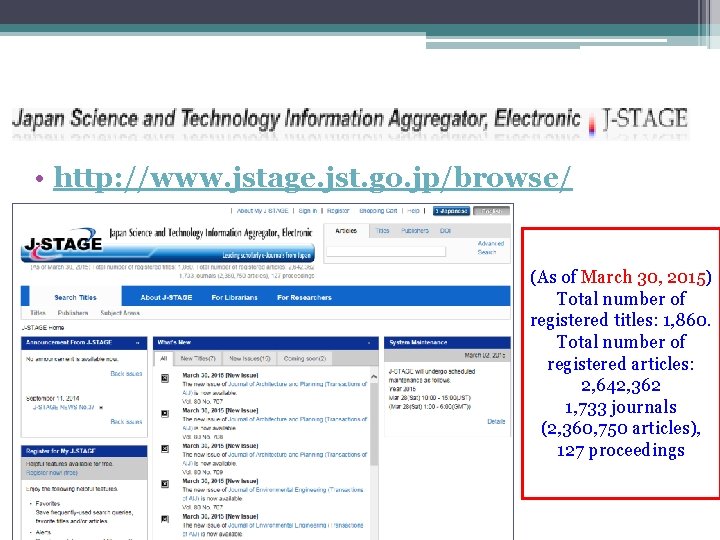Open the J-STAGE NEWS No.37 link
Screen dimensions: 720x540
pos(63,407)
